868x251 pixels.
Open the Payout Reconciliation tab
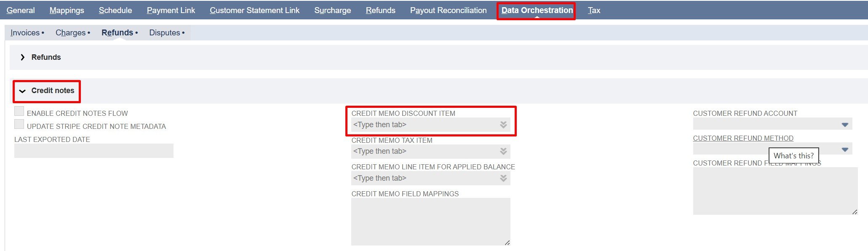pos(448,11)
